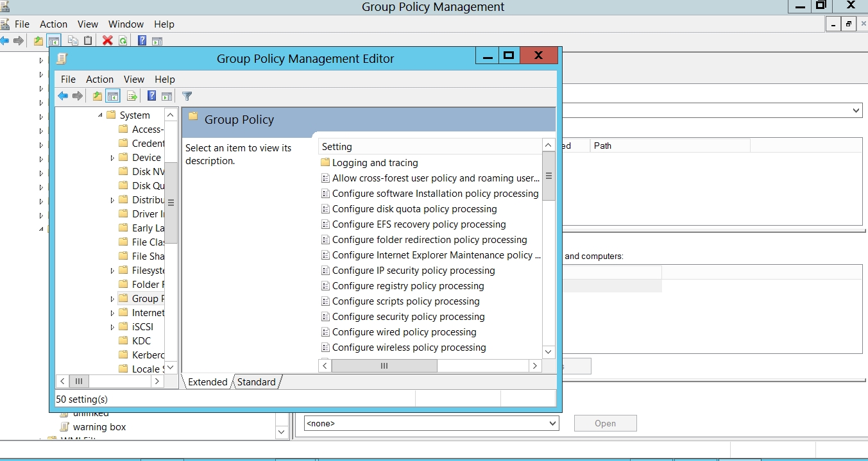
Task: Click the Filter Options funnel icon
Action: pos(187,96)
